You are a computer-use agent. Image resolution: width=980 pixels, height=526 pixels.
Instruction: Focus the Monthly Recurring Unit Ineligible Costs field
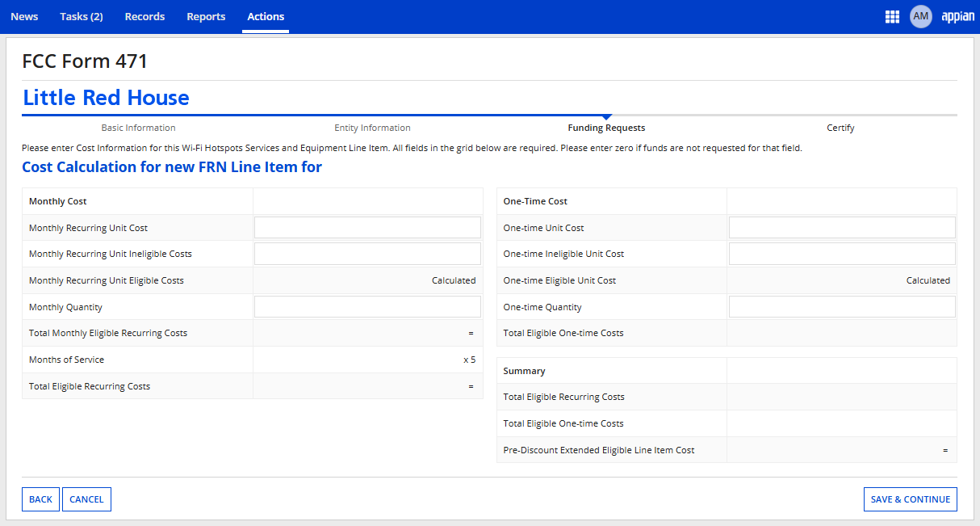(367, 254)
